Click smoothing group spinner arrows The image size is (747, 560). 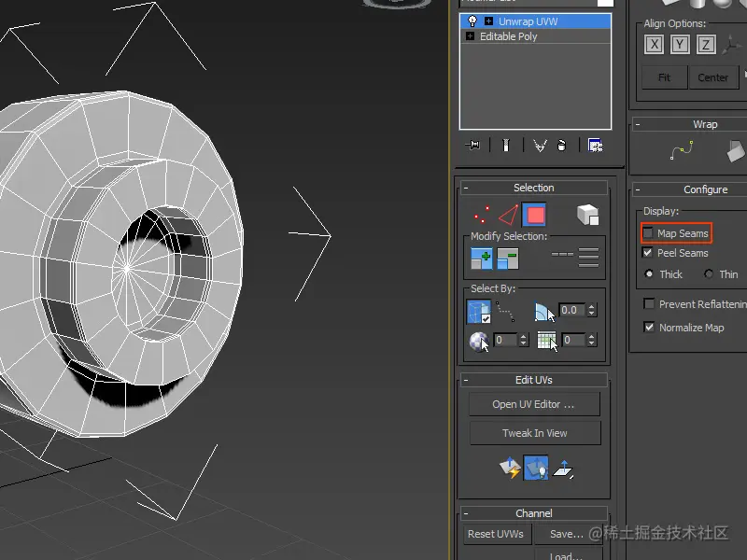591,340
